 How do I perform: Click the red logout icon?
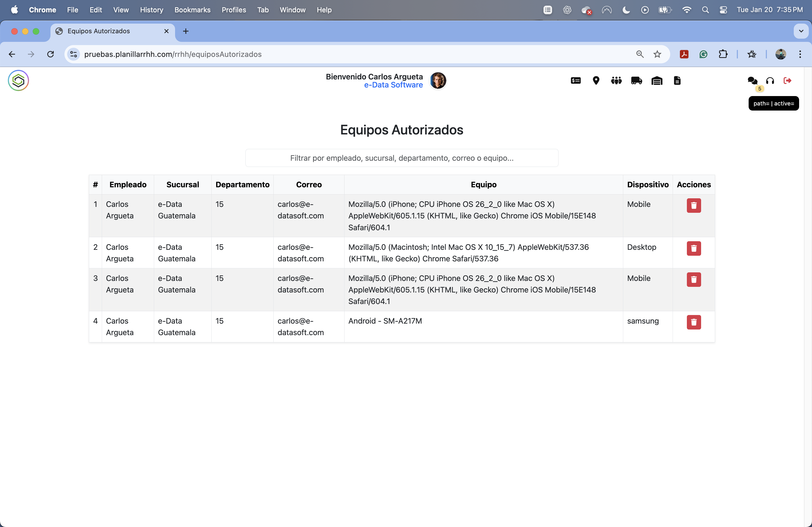(x=788, y=81)
